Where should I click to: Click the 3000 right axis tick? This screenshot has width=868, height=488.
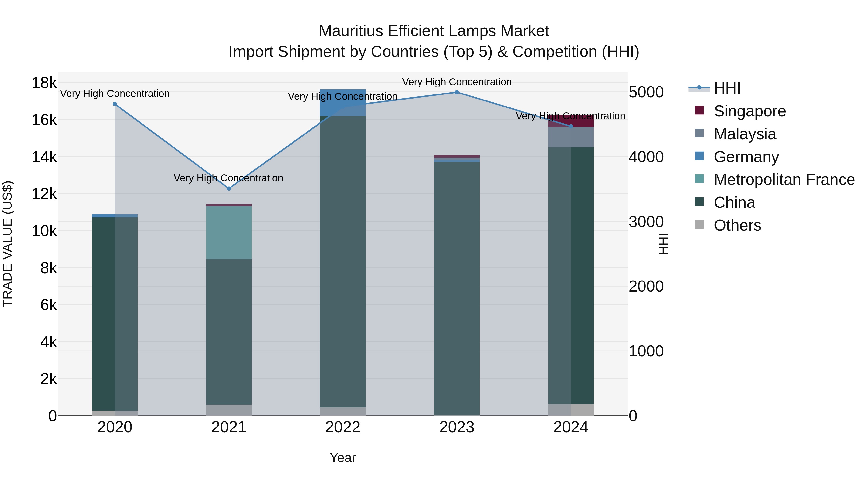click(x=646, y=222)
